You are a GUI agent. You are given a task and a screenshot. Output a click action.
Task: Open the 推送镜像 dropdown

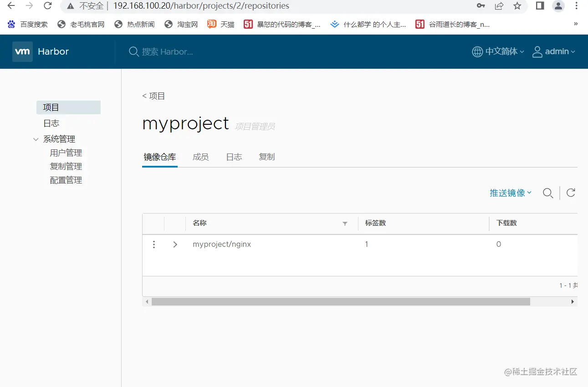pyautogui.click(x=511, y=193)
